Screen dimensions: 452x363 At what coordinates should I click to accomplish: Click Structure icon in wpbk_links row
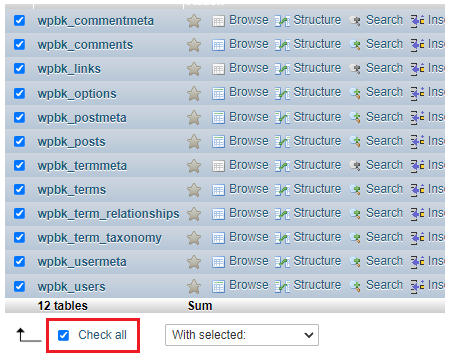[x=282, y=69]
